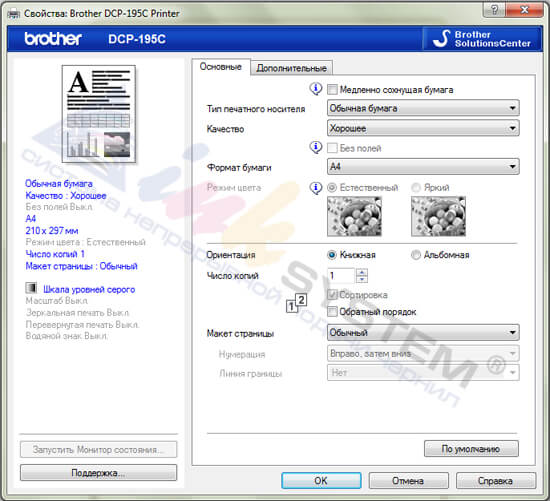Click the brother logo in header
Viewport: 550px width, 501px height.
[53, 39]
